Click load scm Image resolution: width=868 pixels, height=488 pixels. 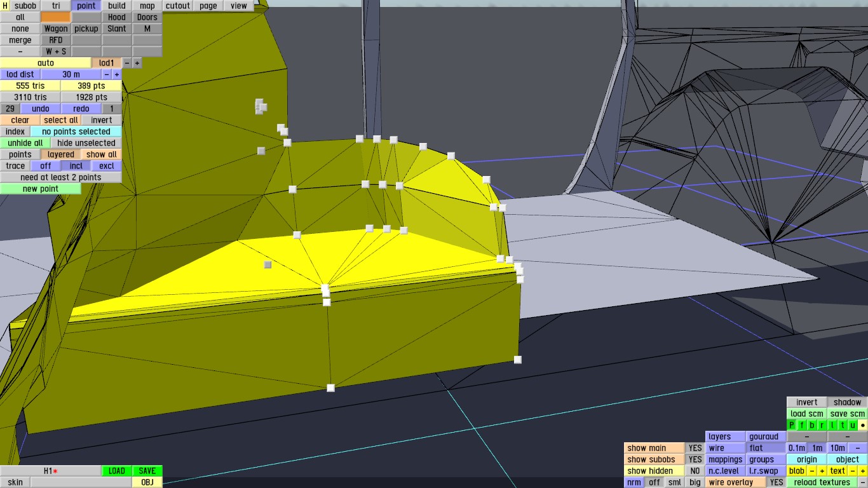point(807,414)
